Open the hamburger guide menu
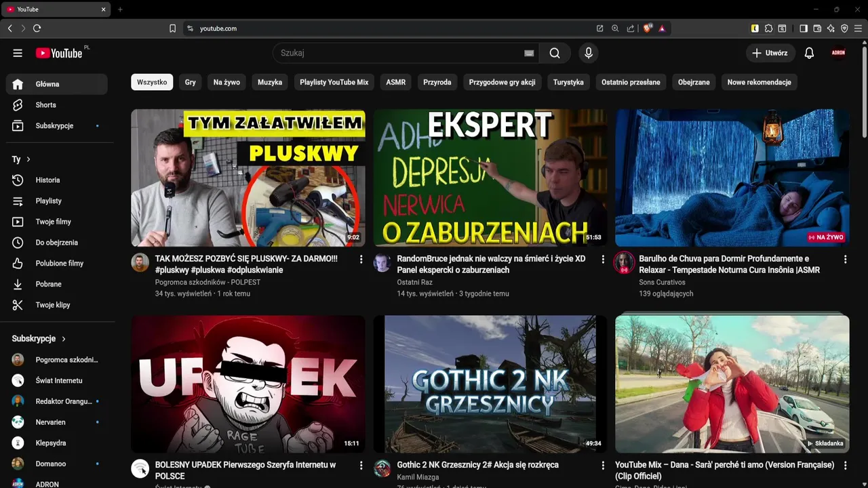 click(18, 53)
